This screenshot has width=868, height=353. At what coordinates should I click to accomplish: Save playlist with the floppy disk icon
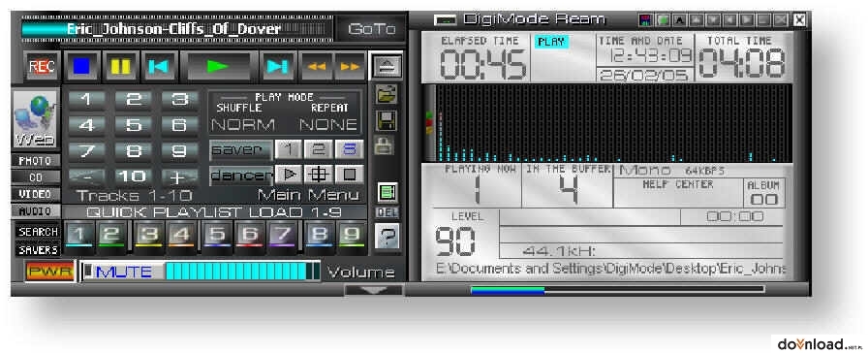tap(386, 120)
